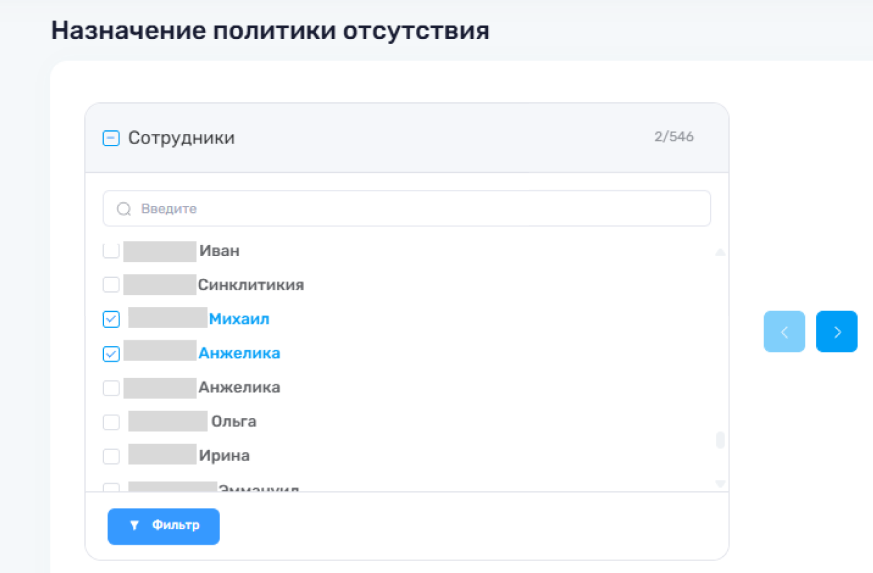This screenshot has width=873, height=573.
Task: Tick the checkbox for Синклитикия
Action: 111,285
